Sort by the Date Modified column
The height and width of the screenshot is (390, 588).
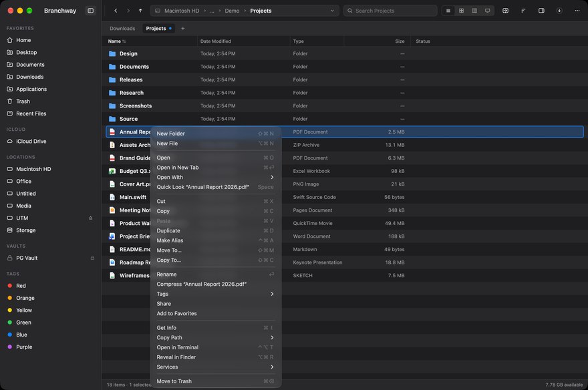[216, 41]
